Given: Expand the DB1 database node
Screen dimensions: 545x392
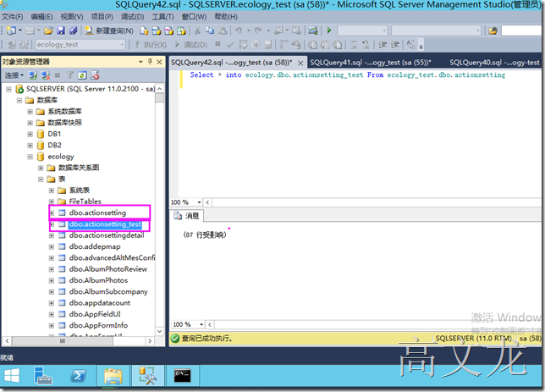Looking at the screenshot, I should click(30, 135).
